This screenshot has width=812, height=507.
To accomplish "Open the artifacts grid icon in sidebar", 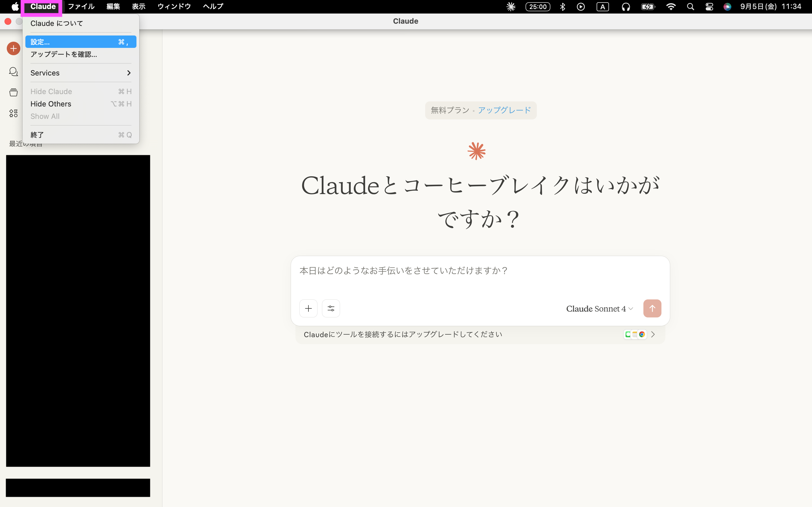I will click(14, 113).
